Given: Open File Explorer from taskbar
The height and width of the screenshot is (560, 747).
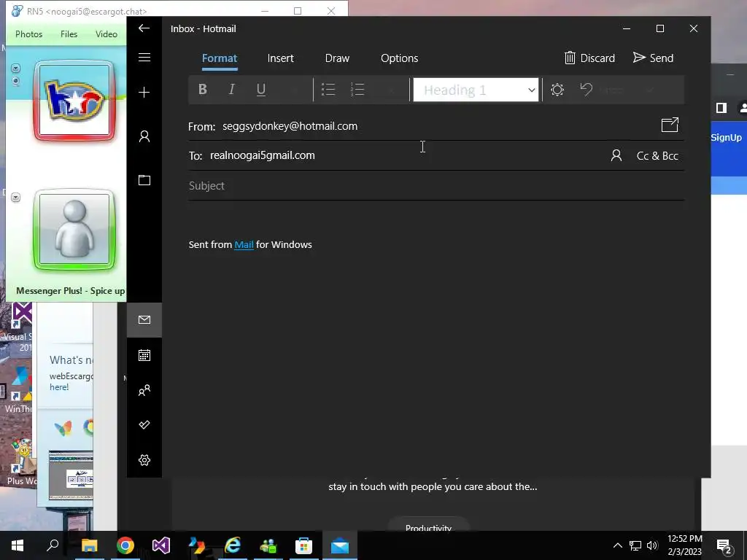Looking at the screenshot, I should 89,545.
